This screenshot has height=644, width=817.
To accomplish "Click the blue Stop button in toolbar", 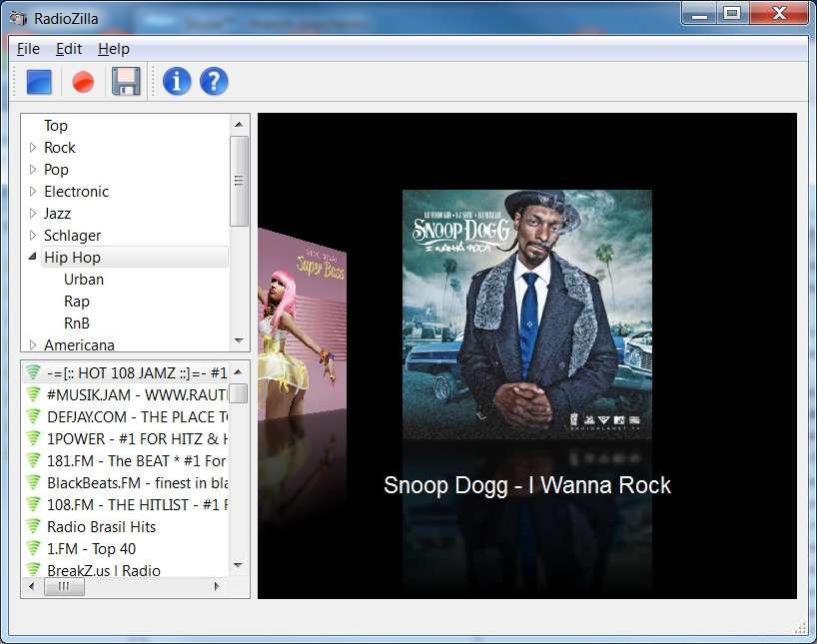I will pyautogui.click(x=39, y=82).
